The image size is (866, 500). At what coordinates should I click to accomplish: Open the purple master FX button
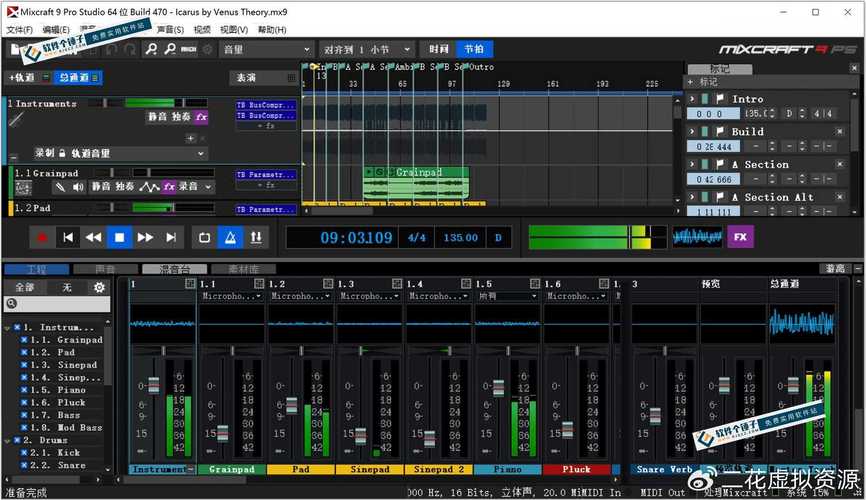(x=740, y=237)
